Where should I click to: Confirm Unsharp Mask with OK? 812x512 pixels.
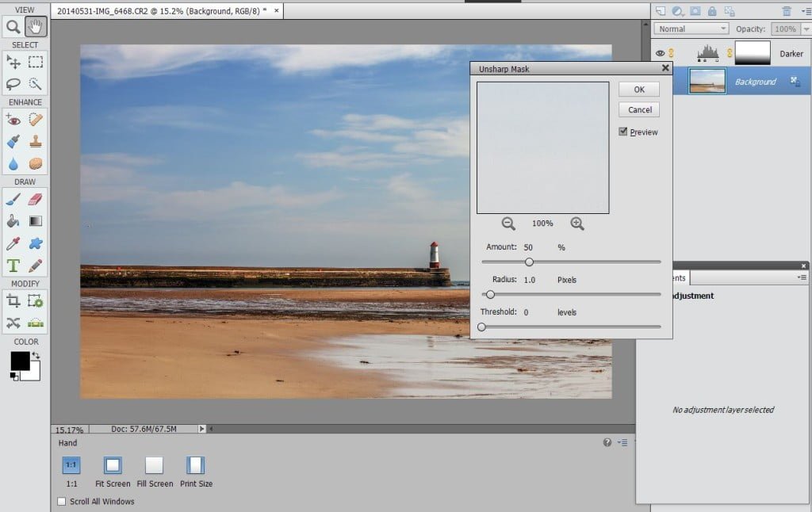[x=639, y=90]
